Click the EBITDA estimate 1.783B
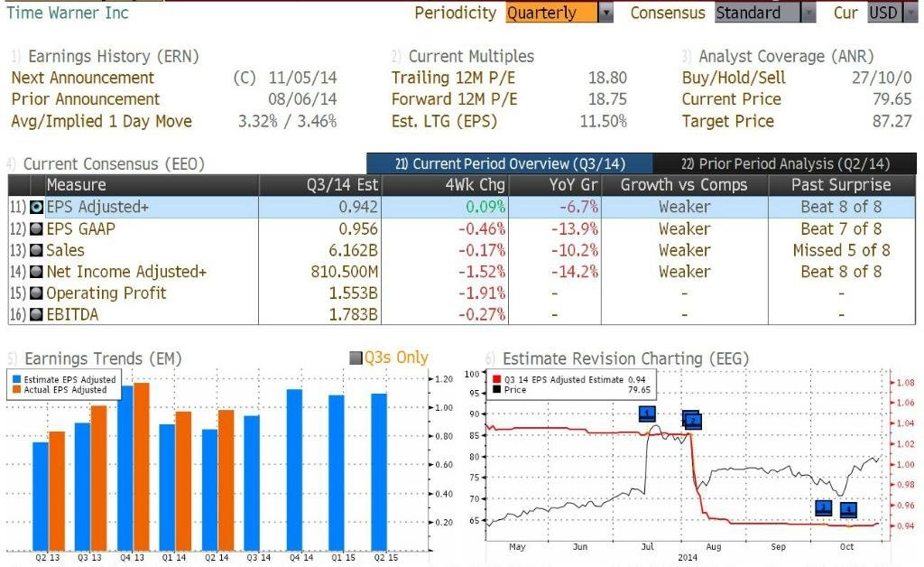 tap(353, 314)
